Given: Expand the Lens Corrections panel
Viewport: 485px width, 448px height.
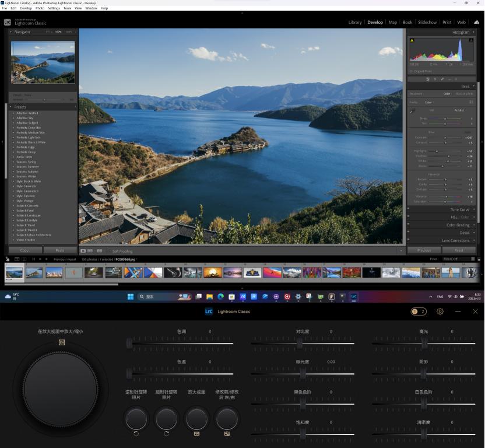Looking at the screenshot, I should coord(455,240).
